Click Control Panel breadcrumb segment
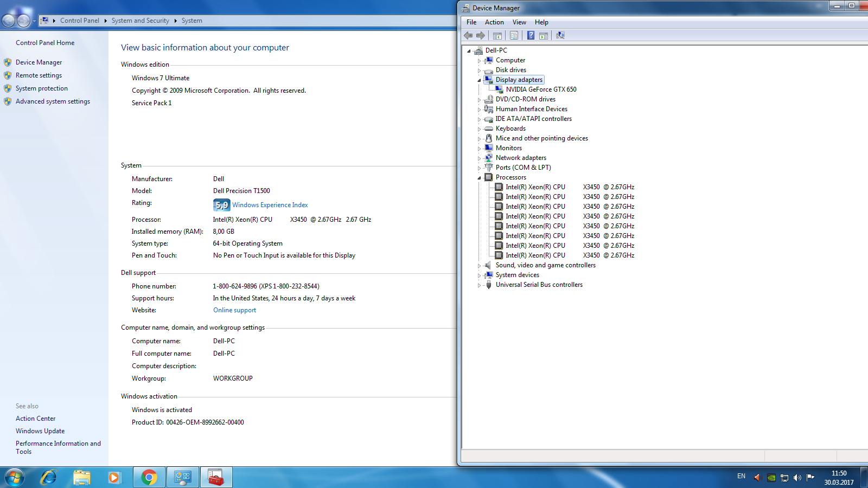Viewport: 868px width, 488px height. pos(80,21)
